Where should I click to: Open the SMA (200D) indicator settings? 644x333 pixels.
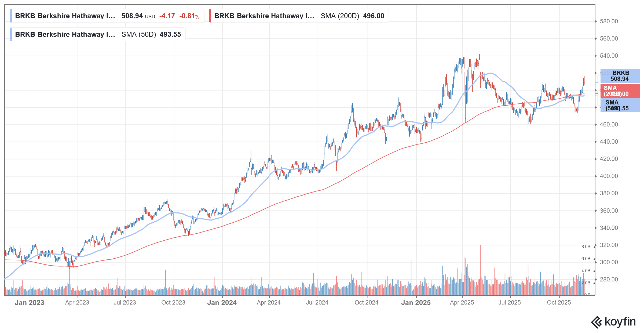pos(340,16)
